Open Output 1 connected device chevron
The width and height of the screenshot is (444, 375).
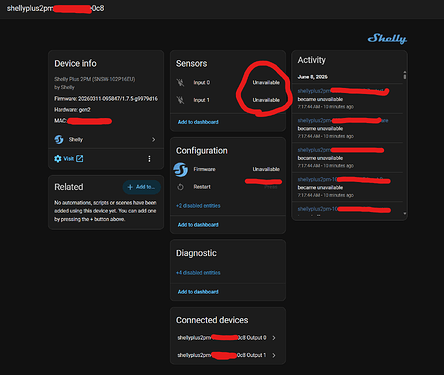click(x=274, y=355)
